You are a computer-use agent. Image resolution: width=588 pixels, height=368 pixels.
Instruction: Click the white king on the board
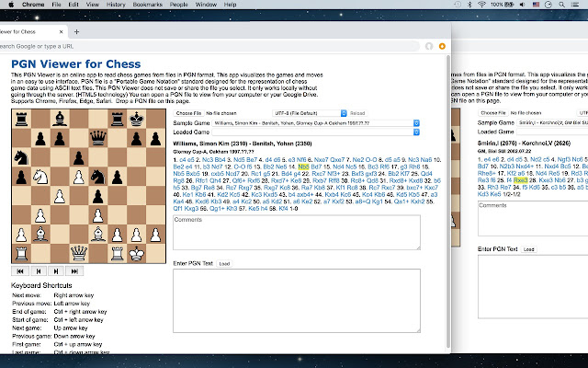137,254
